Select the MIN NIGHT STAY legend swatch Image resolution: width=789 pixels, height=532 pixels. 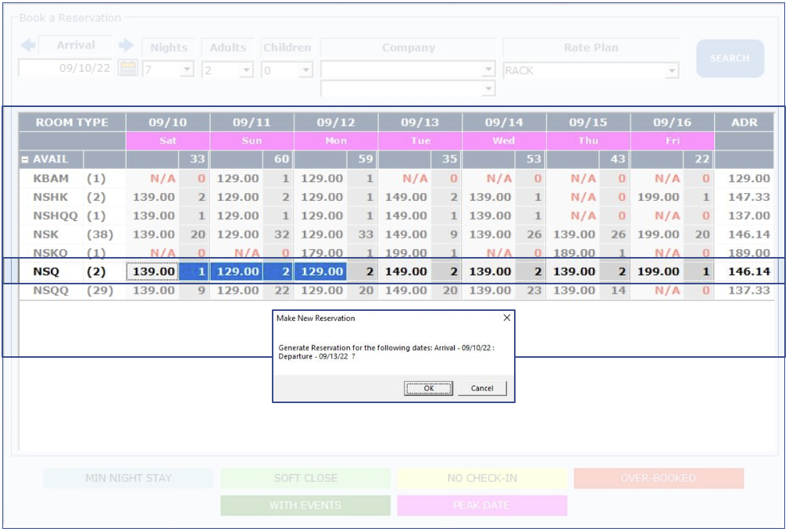coord(128,478)
